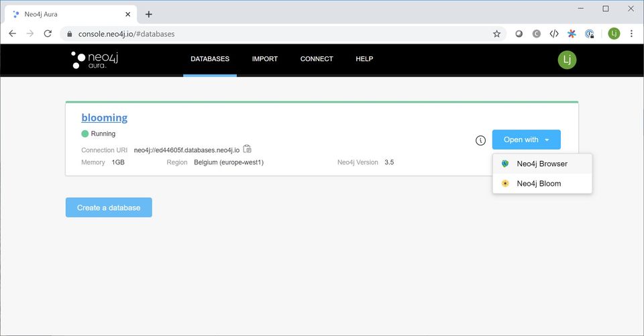
Task: Open the DATABASES tab
Action: (x=210, y=59)
